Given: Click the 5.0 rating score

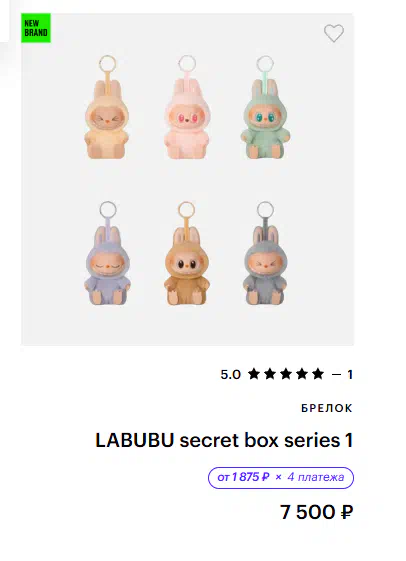Looking at the screenshot, I should 230,375.
